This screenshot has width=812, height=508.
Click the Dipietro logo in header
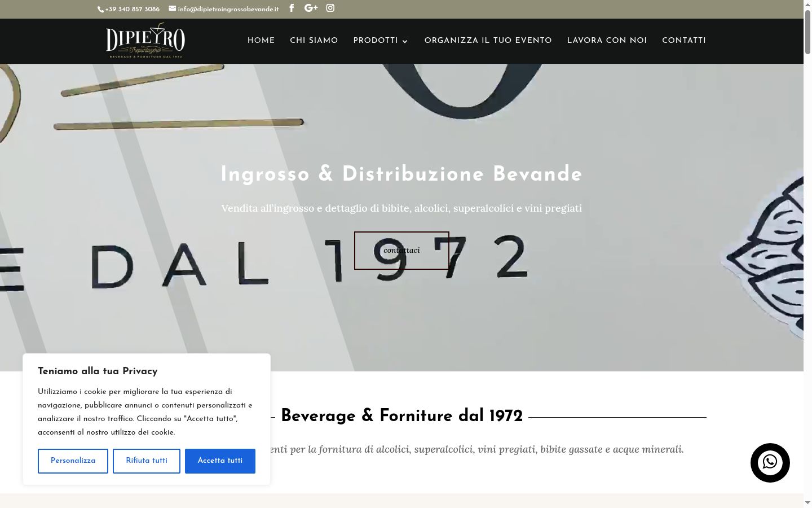(145, 41)
